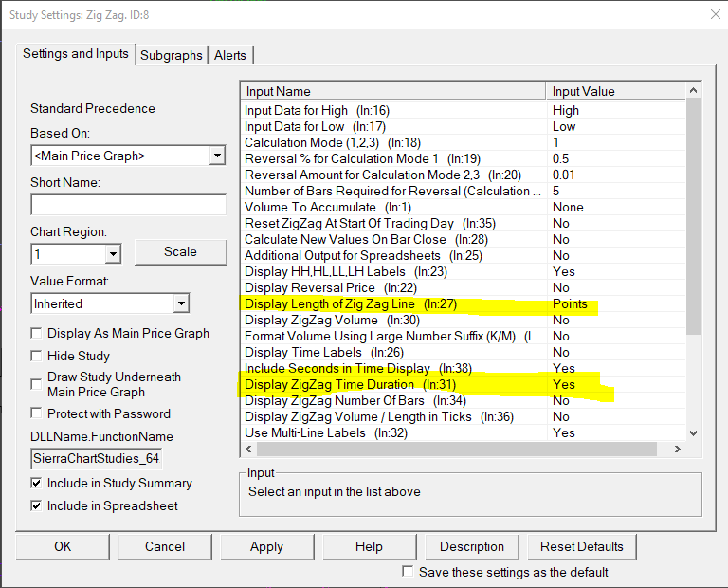Open the Based On dropdown
The image size is (728, 588).
pyautogui.click(x=217, y=156)
